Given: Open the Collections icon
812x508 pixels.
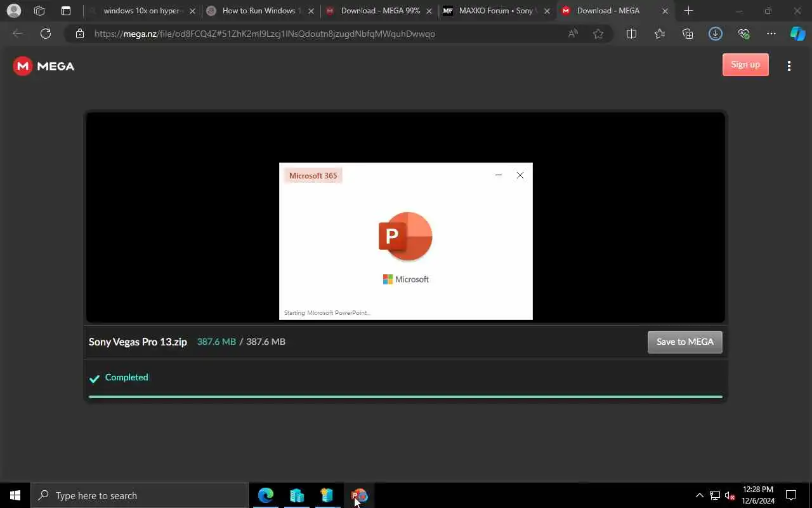Looking at the screenshot, I should (x=688, y=34).
